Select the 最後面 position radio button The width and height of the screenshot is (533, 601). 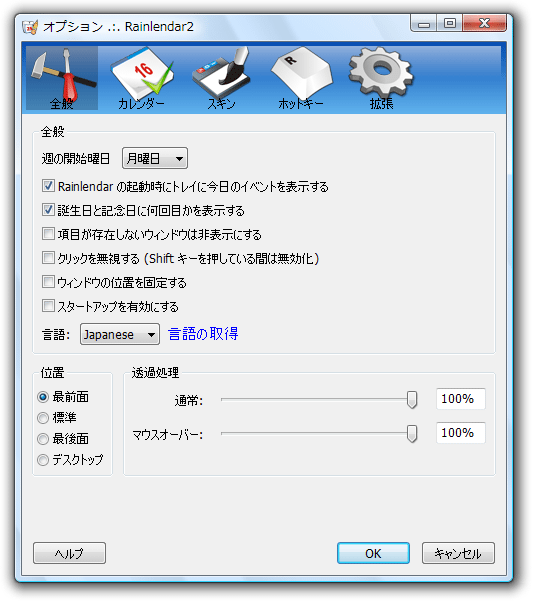(x=43, y=438)
